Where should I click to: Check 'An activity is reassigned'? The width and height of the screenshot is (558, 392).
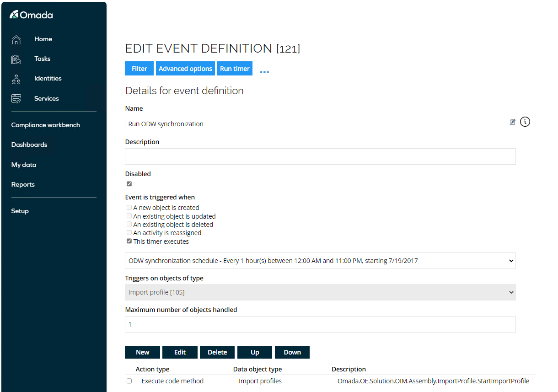point(129,233)
